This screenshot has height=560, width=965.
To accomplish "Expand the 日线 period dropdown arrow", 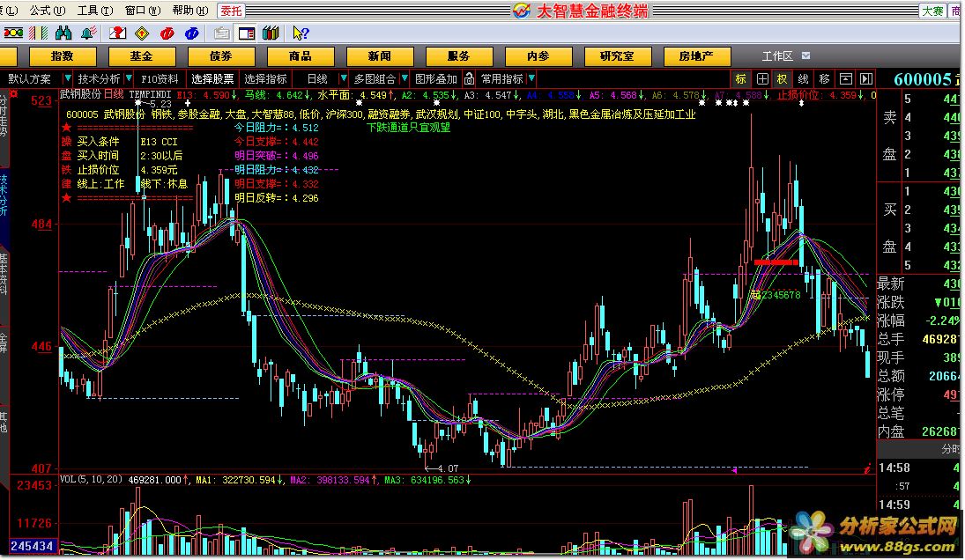I will (344, 78).
